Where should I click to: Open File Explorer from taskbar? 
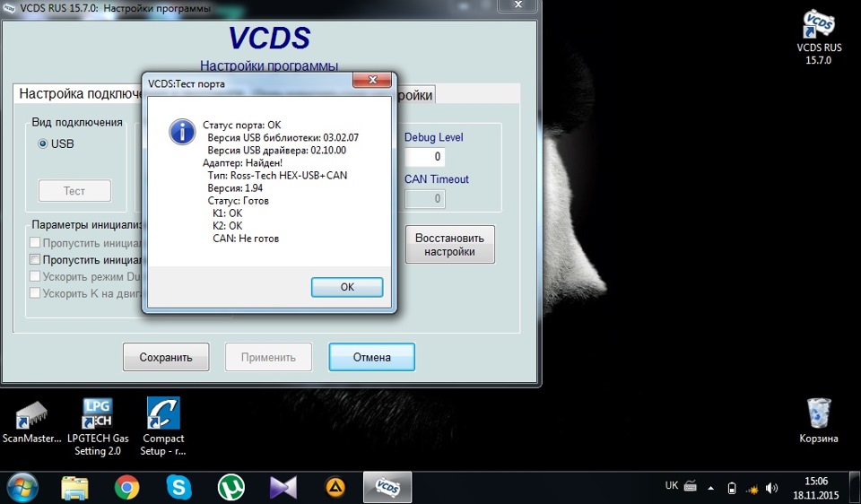pyautogui.click(x=74, y=488)
